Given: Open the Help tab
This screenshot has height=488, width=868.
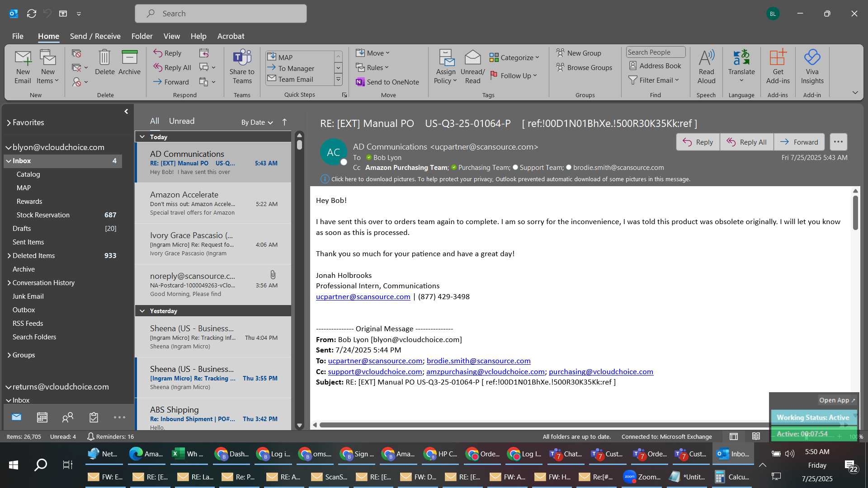Looking at the screenshot, I should coord(198,36).
